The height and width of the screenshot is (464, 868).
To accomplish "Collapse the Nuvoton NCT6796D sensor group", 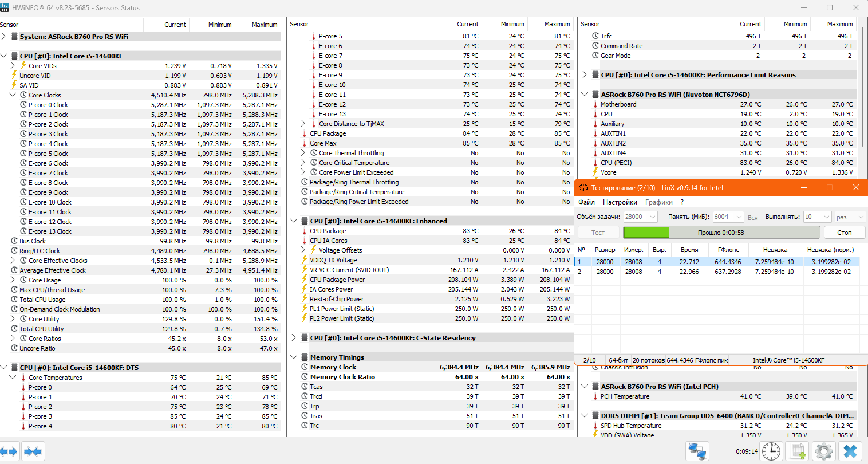I will (585, 95).
